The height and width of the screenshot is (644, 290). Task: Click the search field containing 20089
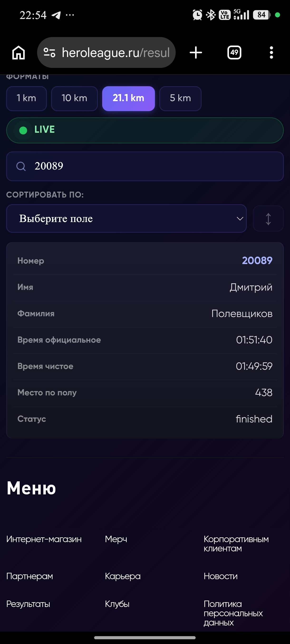tap(145, 166)
